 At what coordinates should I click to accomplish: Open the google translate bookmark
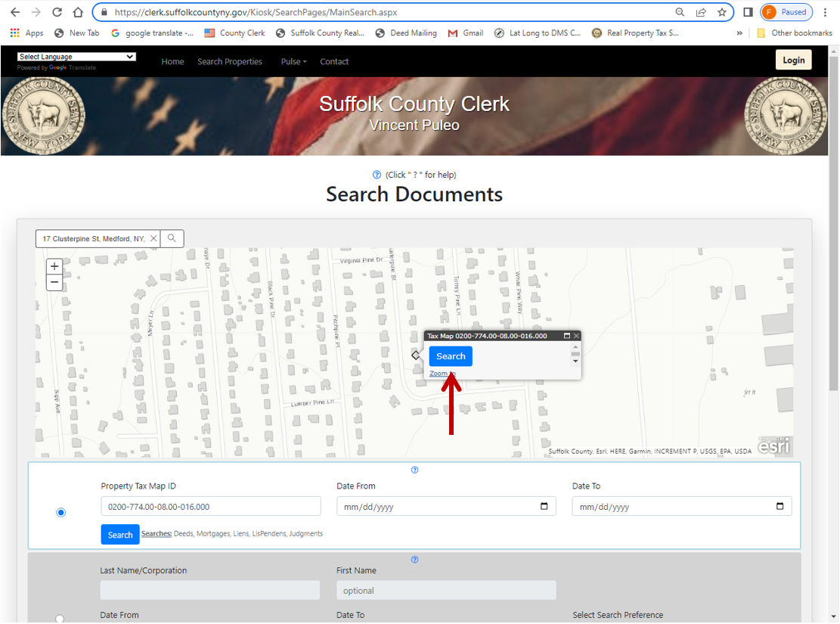coord(153,33)
